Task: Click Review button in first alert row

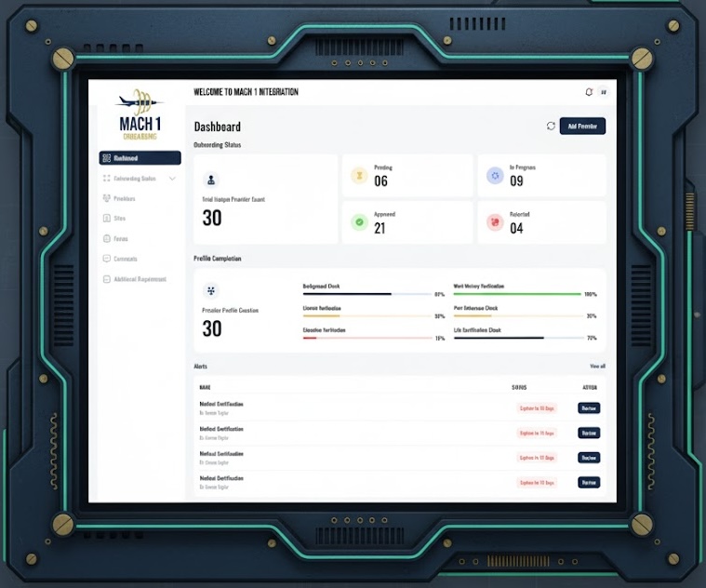Action: (x=589, y=408)
